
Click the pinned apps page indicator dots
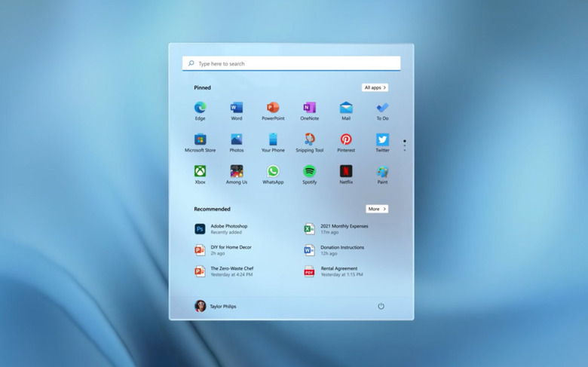coord(405,145)
